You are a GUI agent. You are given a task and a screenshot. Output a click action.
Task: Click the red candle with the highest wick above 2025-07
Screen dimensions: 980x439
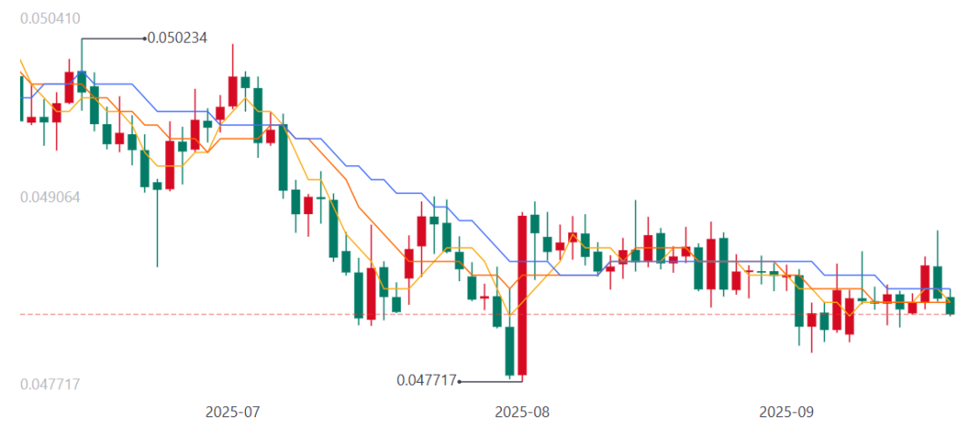pyautogui.click(x=233, y=91)
